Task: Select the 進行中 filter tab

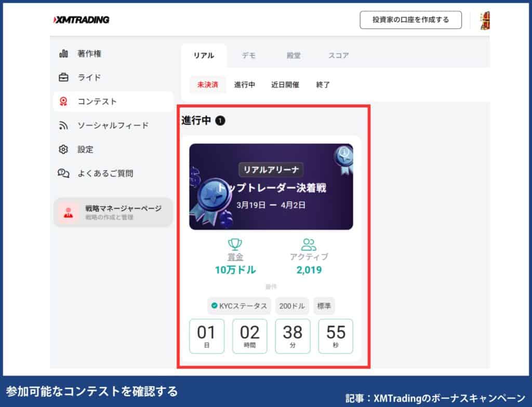Action: click(245, 85)
